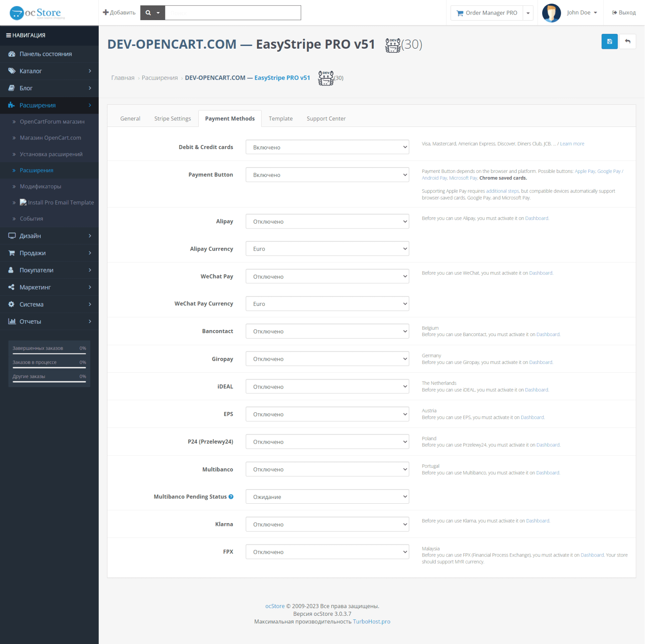645x644 pixels.
Task: Switch to the Template tab
Action: [x=281, y=118]
